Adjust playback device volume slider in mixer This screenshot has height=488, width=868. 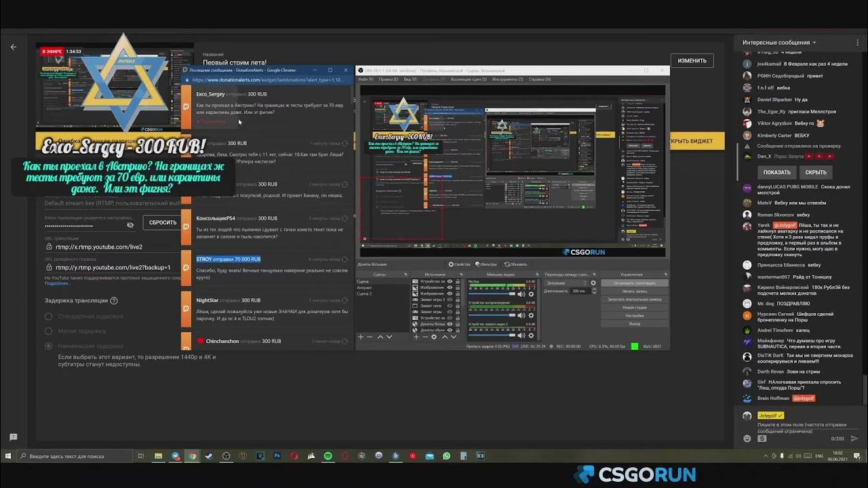coord(492,315)
